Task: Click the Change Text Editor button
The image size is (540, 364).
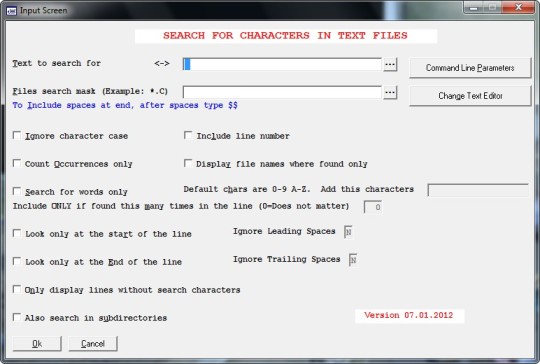Action: click(470, 96)
